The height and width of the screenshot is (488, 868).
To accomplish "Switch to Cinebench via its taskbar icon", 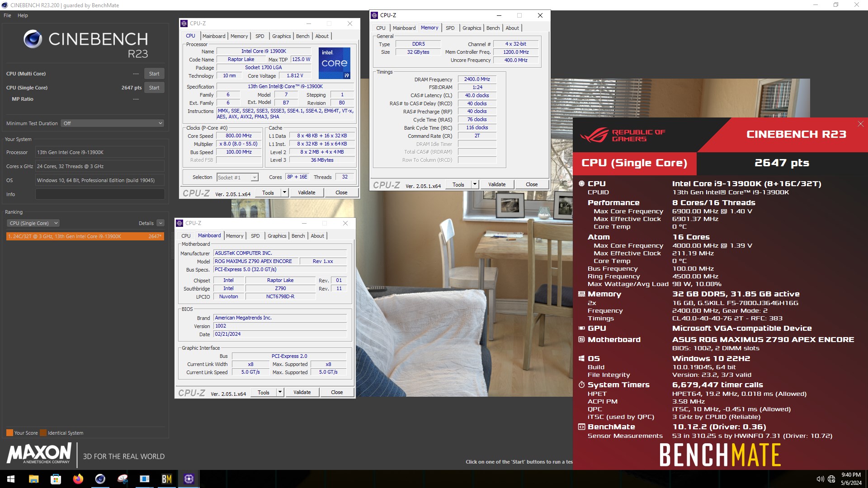I will [x=100, y=479].
